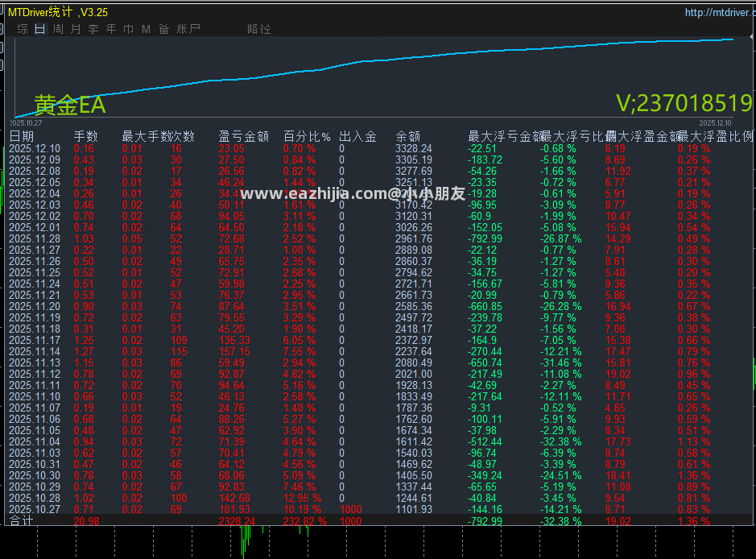Click trade count 109
The image size is (756, 559).
(x=179, y=340)
